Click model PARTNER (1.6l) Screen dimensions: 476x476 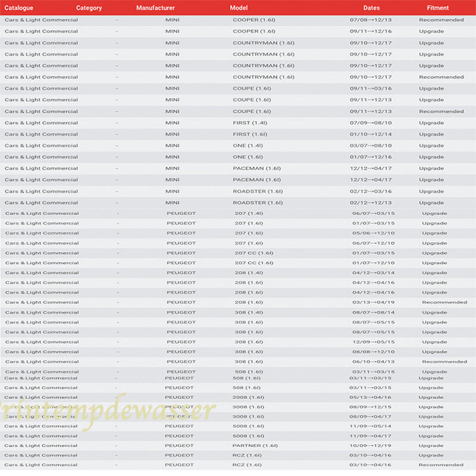coord(255,446)
